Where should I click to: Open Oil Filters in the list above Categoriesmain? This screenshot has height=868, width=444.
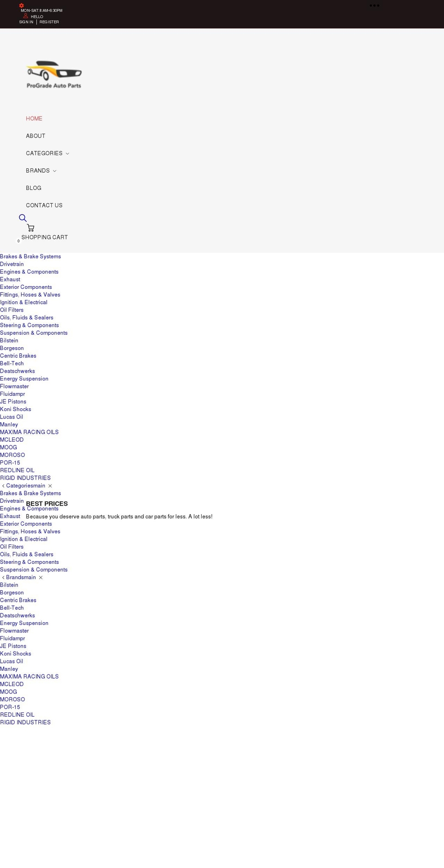[12, 310]
